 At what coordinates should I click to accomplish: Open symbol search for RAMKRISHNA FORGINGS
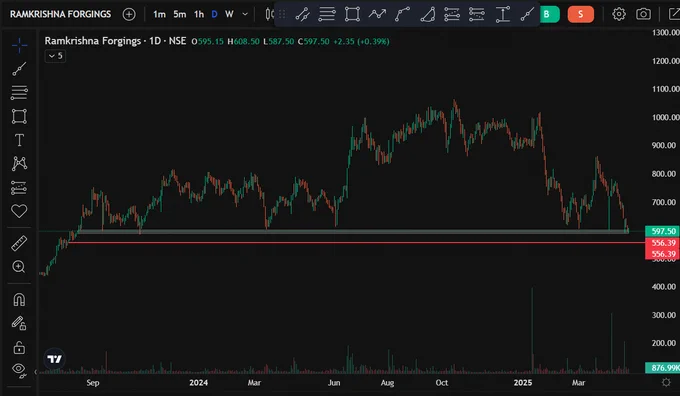point(60,14)
